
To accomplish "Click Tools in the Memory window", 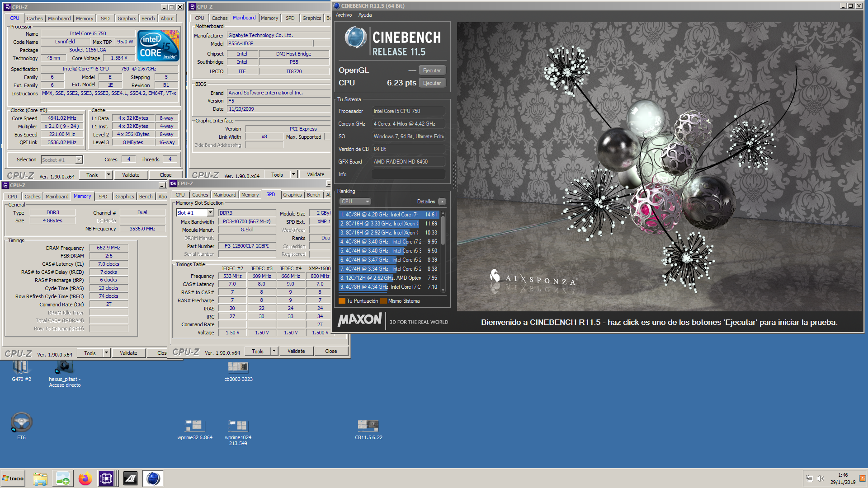I will point(90,353).
